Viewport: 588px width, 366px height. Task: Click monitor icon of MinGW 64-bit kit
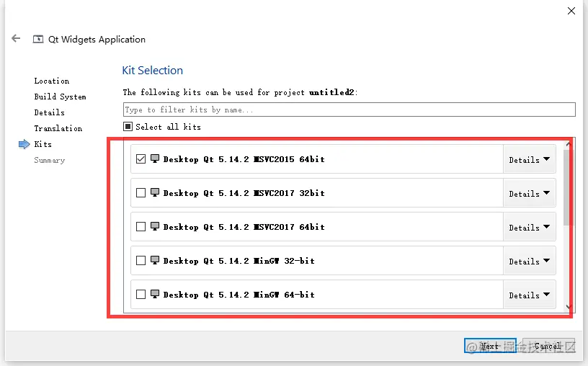coord(155,294)
